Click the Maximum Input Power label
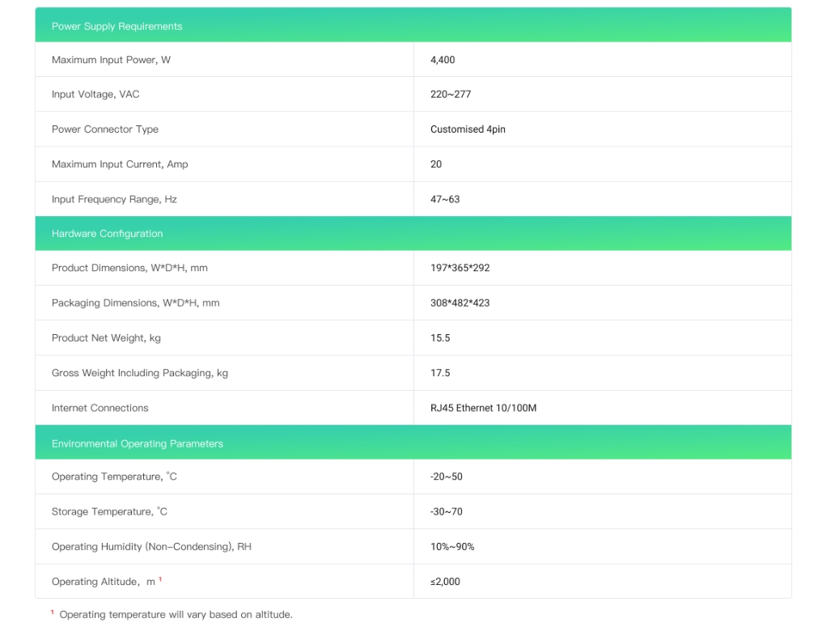 (x=111, y=60)
